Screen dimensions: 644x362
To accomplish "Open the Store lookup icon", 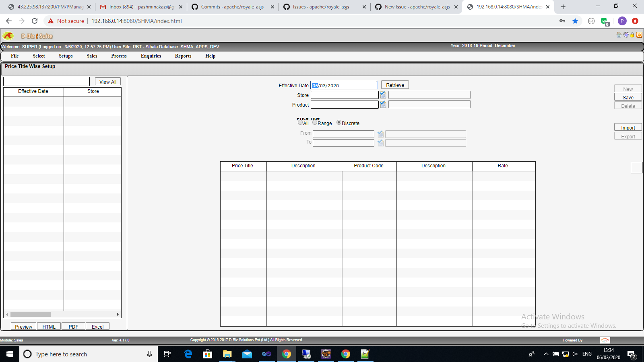I will 383,95.
